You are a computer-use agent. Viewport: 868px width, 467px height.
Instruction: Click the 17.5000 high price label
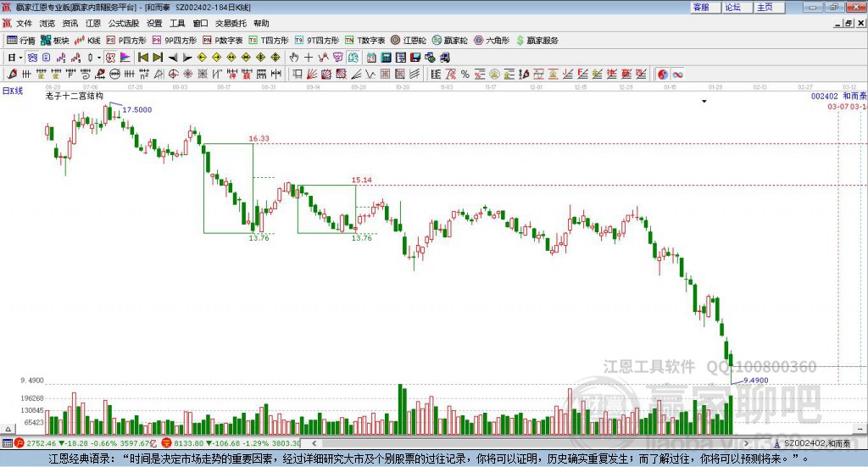136,110
